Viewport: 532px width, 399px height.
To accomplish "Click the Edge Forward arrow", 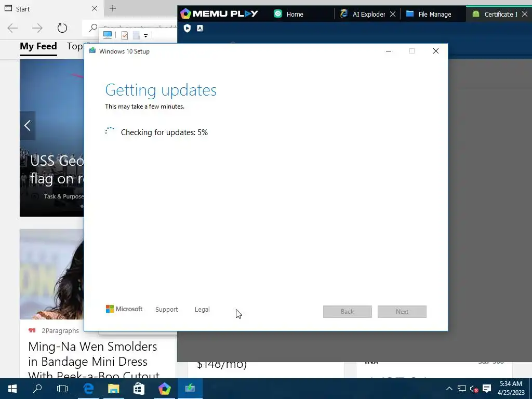I will tap(37, 28).
